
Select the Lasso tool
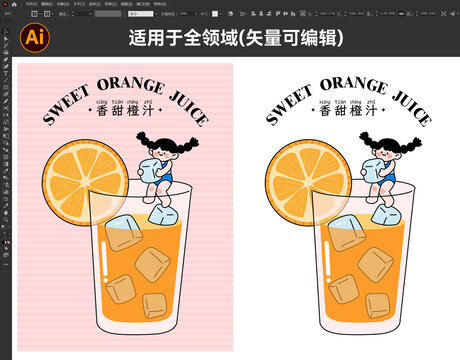[6, 53]
